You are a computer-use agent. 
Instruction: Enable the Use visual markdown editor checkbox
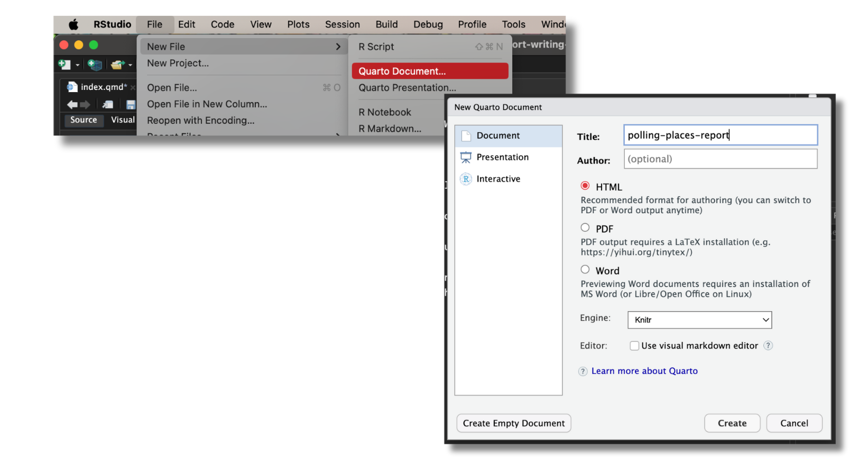(634, 345)
